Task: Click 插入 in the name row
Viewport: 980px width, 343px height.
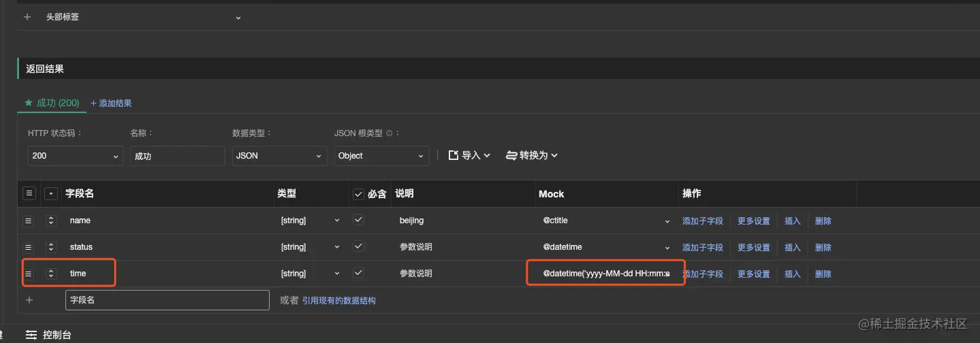Action: pos(793,221)
